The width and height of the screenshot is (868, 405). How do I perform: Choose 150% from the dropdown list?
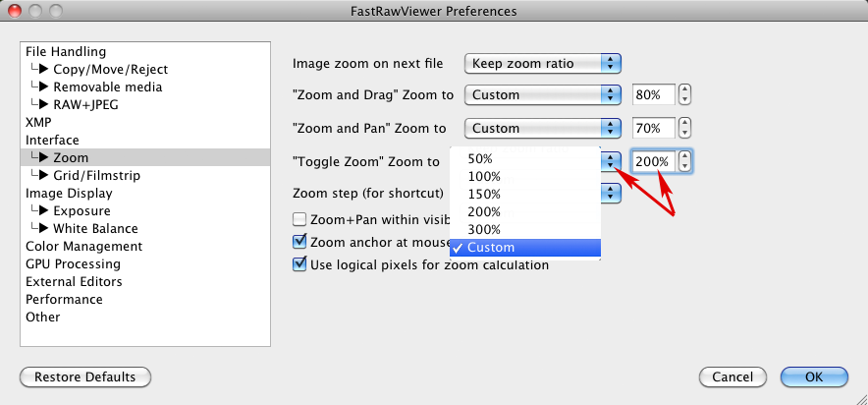pos(484,195)
